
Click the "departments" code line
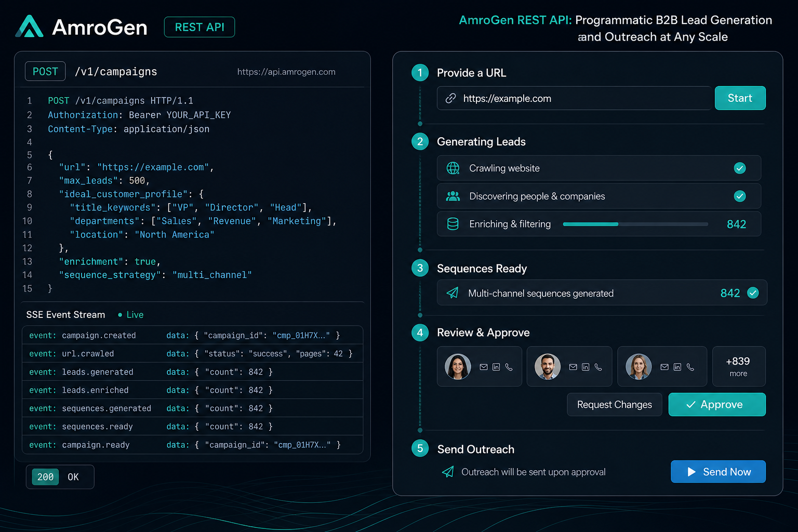tap(203, 221)
